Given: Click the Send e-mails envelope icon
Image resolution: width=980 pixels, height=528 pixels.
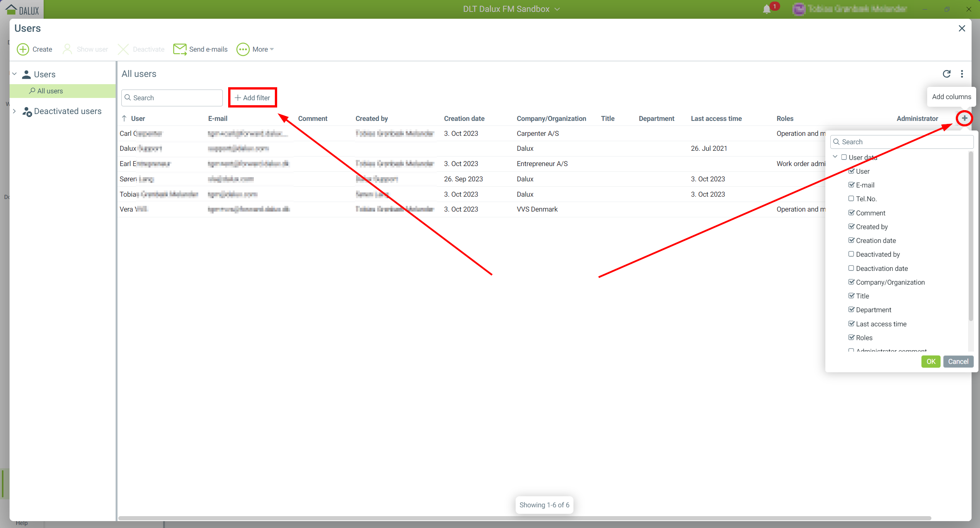Looking at the screenshot, I should click(x=180, y=49).
